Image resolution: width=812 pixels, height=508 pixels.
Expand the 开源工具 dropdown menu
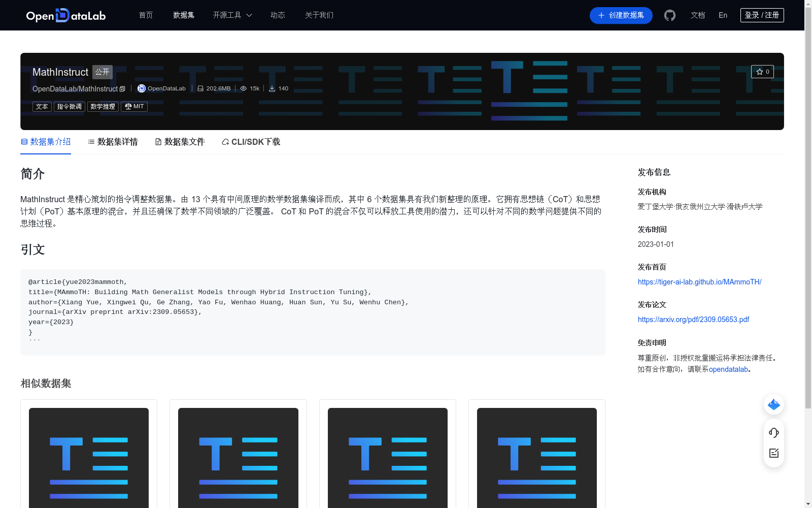(x=232, y=15)
